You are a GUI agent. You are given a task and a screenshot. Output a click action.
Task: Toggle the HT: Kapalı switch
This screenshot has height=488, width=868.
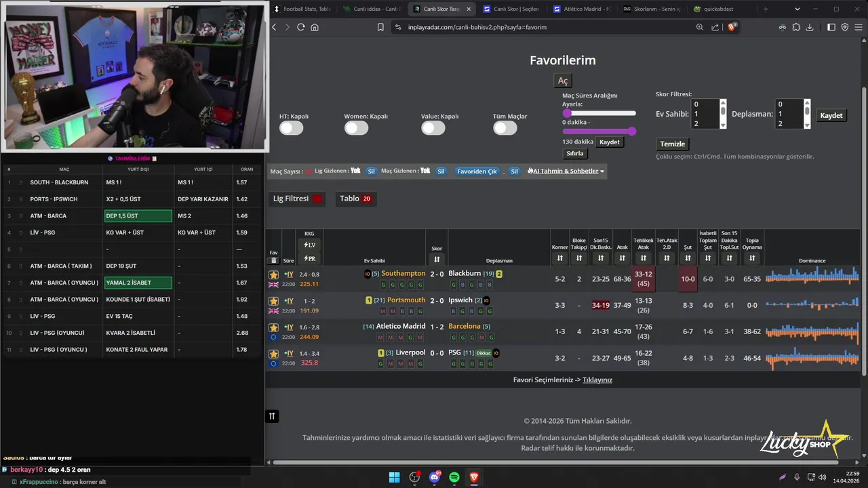point(292,128)
